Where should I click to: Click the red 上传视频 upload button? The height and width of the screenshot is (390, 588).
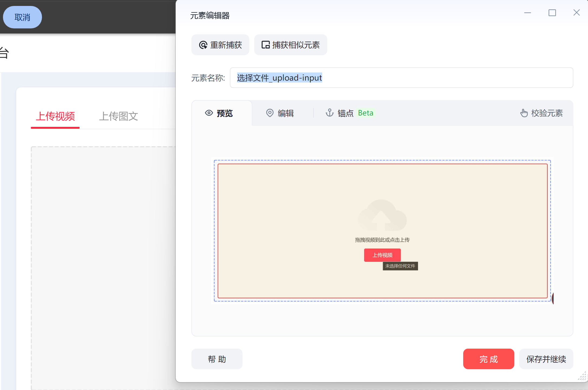tap(382, 255)
